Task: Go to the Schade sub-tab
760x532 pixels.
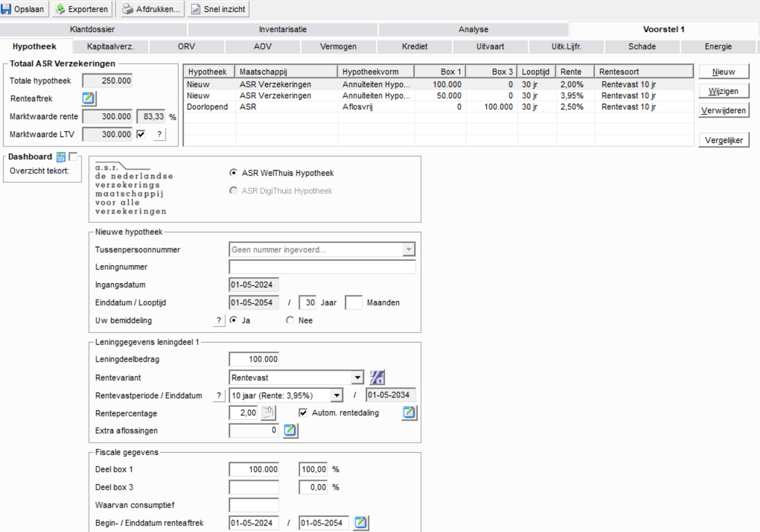Action: pos(642,46)
